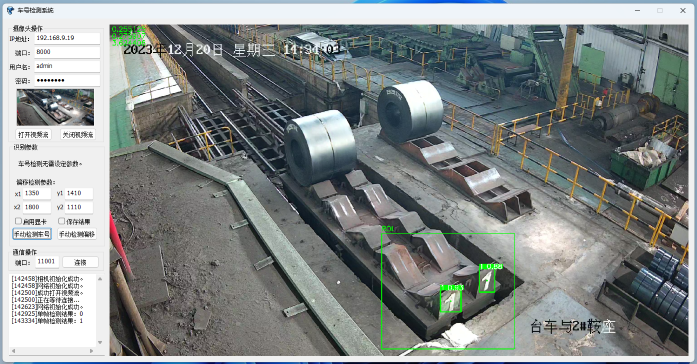Click the camera preview thumbnail
Viewport: 697px width, 364px height.
(x=56, y=108)
